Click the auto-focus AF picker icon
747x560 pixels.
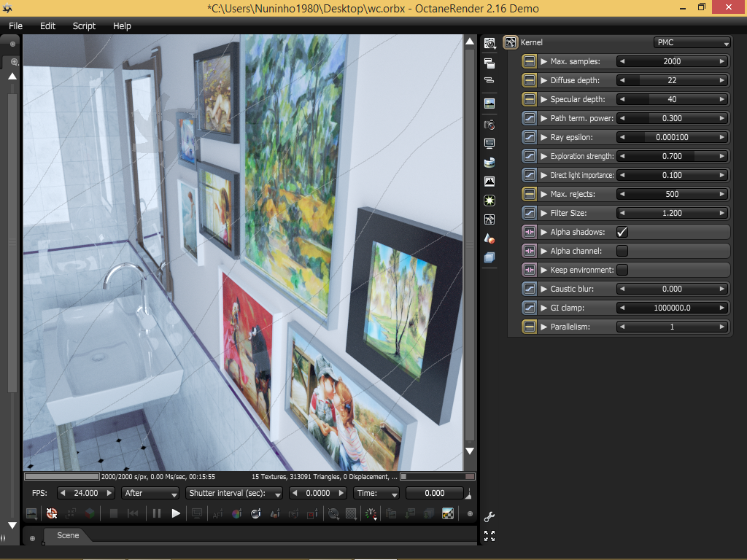click(x=217, y=514)
